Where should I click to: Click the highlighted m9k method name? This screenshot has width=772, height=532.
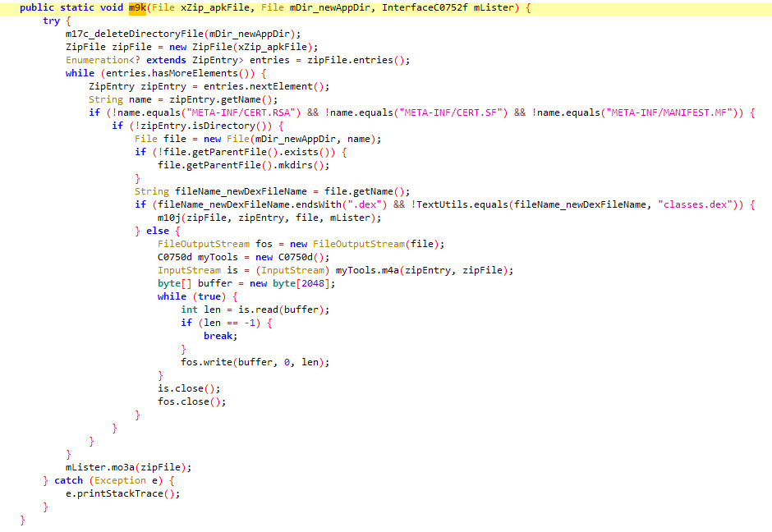(x=137, y=7)
